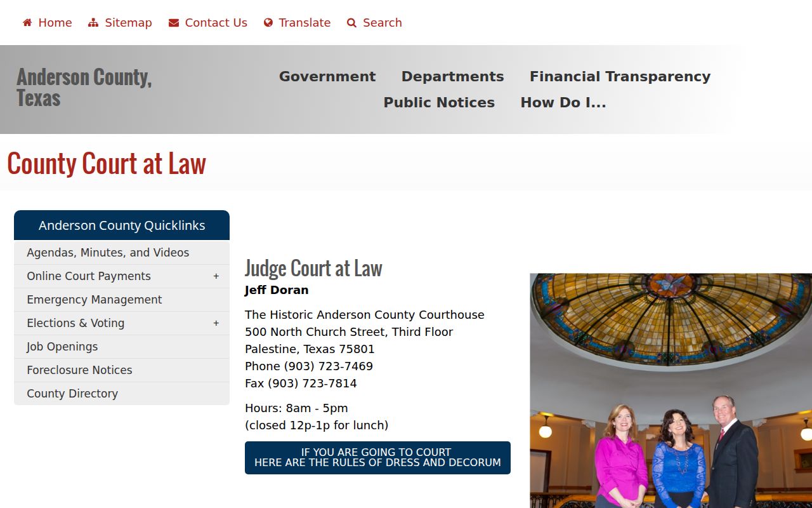Click the Home house icon

click(x=27, y=23)
